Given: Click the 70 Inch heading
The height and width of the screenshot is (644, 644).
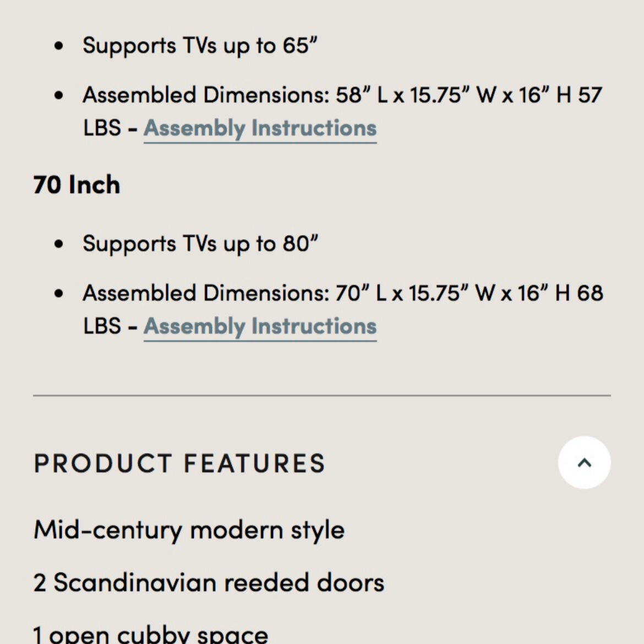Looking at the screenshot, I should click(x=77, y=184).
